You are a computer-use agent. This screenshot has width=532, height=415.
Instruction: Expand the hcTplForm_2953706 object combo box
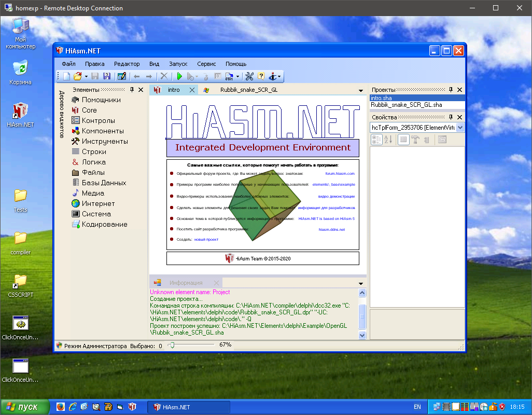pos(460,128)
